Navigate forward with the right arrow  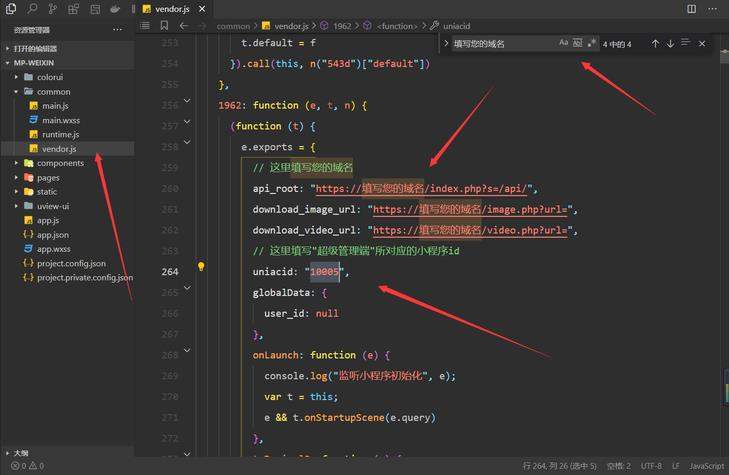point(202,26)
